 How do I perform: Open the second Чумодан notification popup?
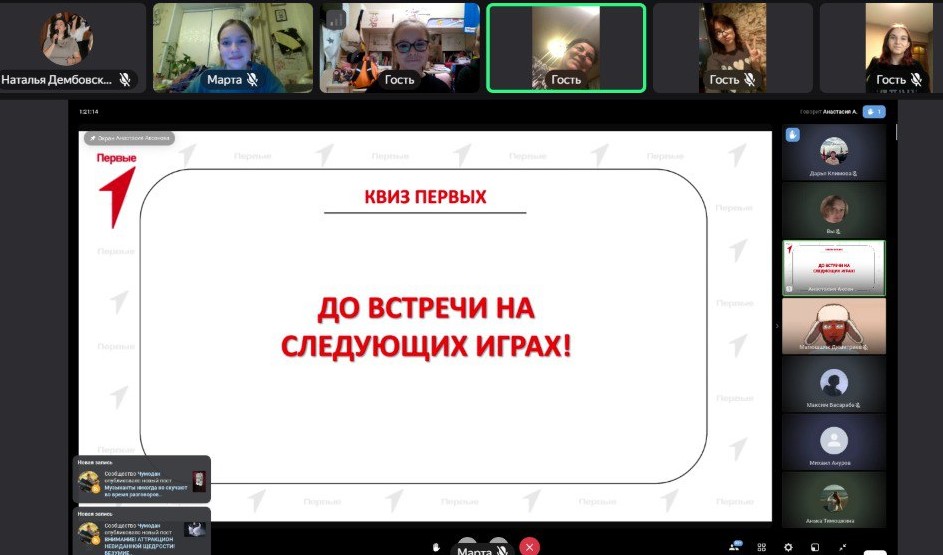click(x=142, y=530)
